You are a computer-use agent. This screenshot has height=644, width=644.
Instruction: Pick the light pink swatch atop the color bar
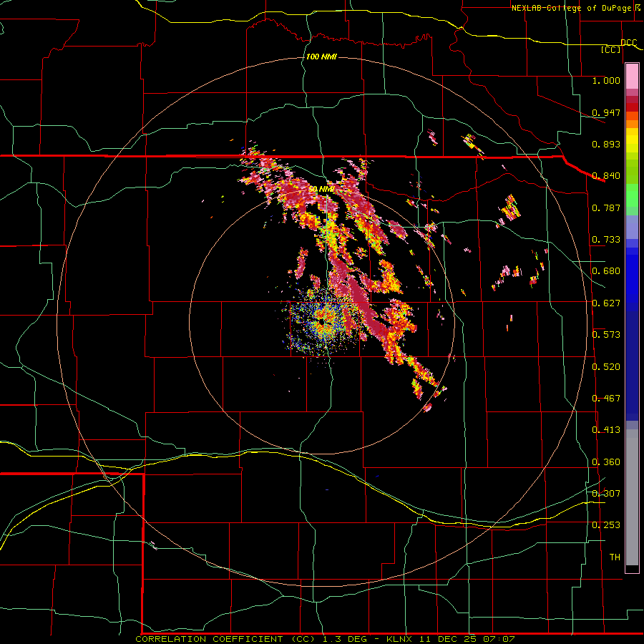(x=632, y=77)
